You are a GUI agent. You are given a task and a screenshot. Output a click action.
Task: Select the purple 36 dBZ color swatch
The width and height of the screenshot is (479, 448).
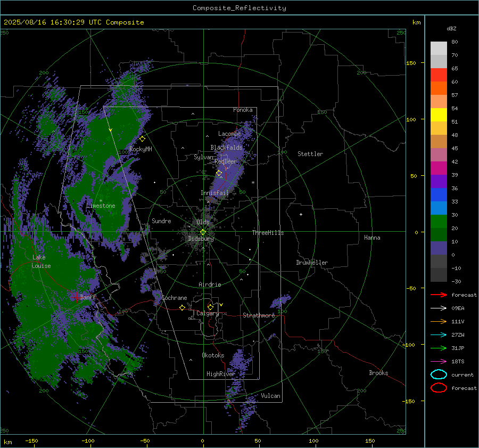[439, 182]
